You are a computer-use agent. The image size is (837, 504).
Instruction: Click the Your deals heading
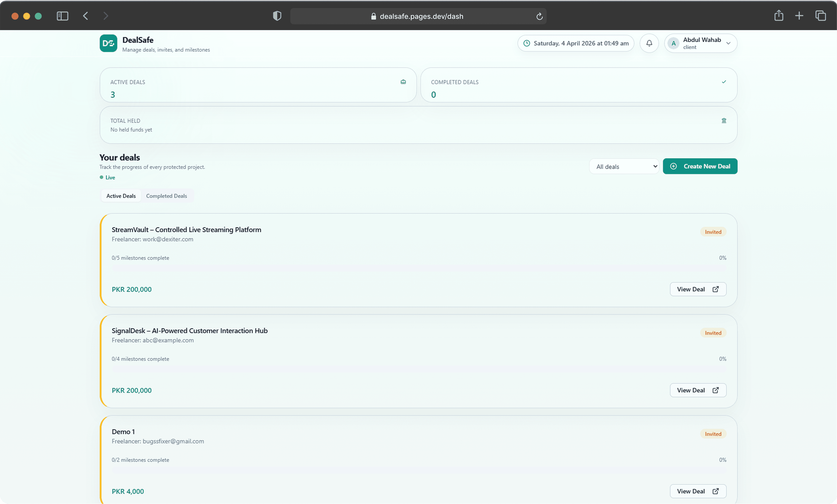pos(120,158)
